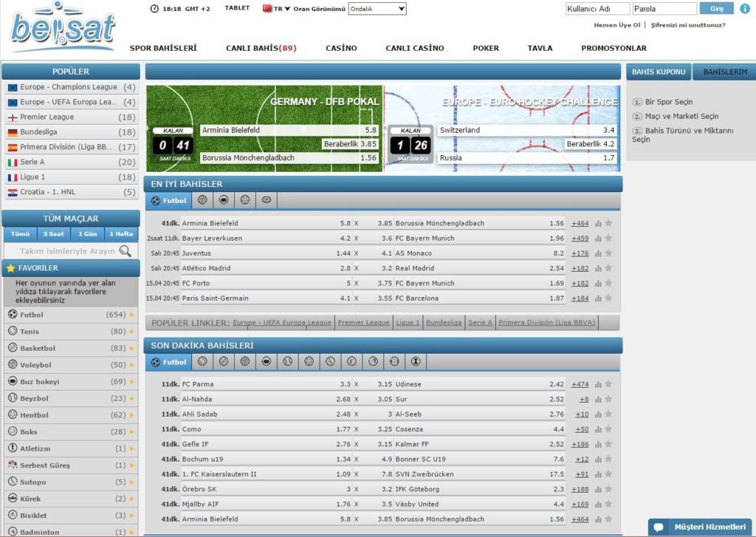Open Canlı Bahis menu
The width and height of the screenshot is (756, 537).
(261, 48)
